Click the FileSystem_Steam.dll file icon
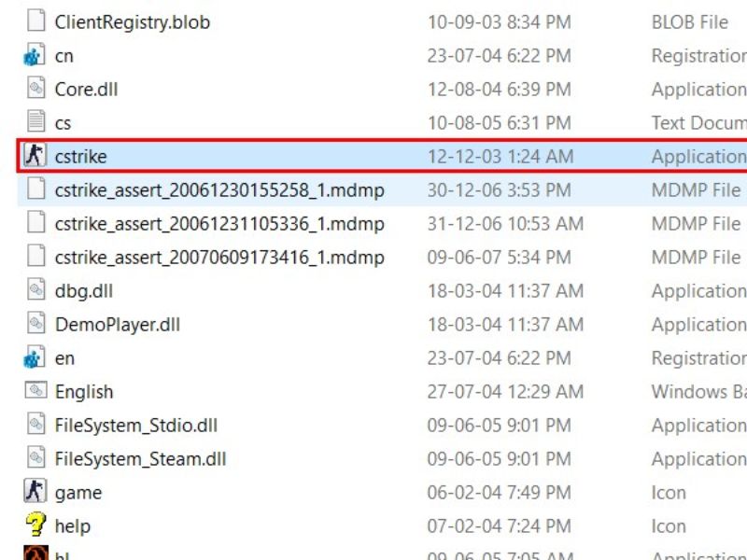This screenshot has width=747, height=560. point(35,458)
